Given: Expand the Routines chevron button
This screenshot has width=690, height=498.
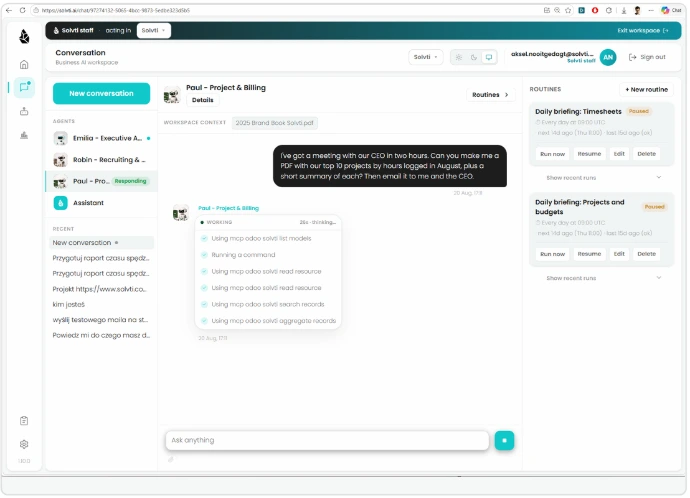Looking at the screenshot, I should tap(490, 95).
